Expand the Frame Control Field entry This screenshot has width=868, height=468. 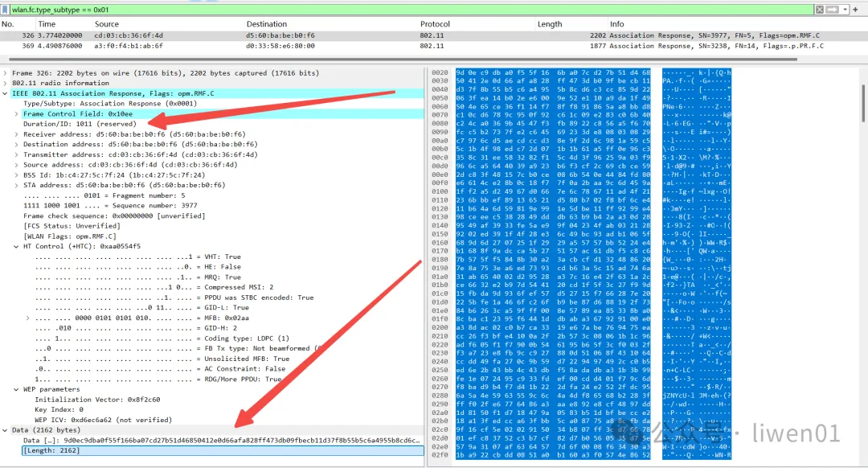point(16,114)
